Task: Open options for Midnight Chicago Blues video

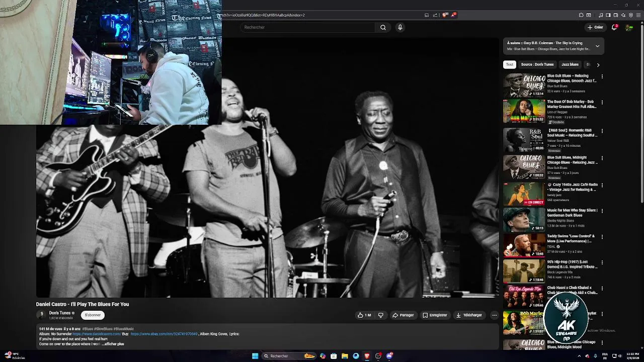Action: point(602,158)
